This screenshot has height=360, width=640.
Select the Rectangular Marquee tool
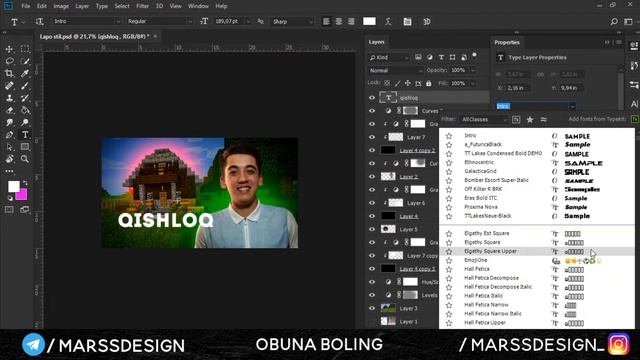pos(25,49)
